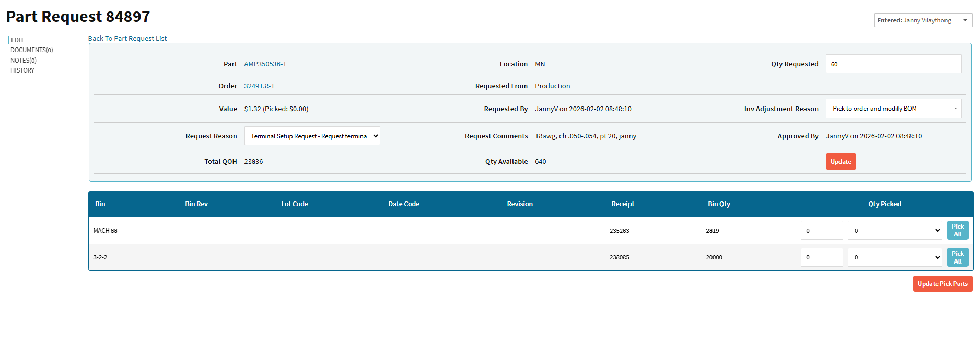Click the Bin Qty column header
The width and height of the screenshot is (980, 357).
[719, 204]
